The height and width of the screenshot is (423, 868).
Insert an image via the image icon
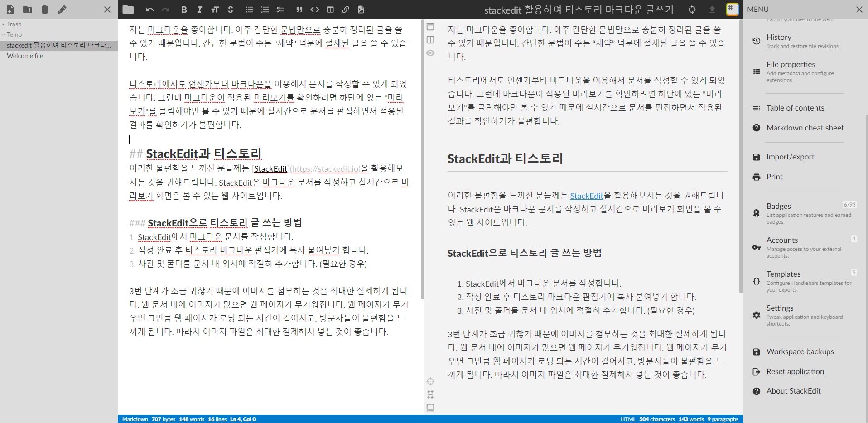click(x=361, y=10)
